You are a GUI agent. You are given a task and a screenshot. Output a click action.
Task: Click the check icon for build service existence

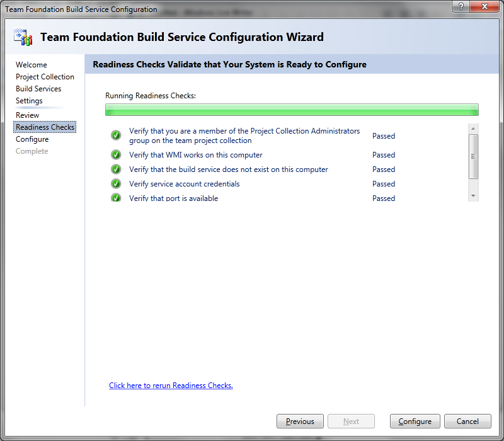(116, 169)
